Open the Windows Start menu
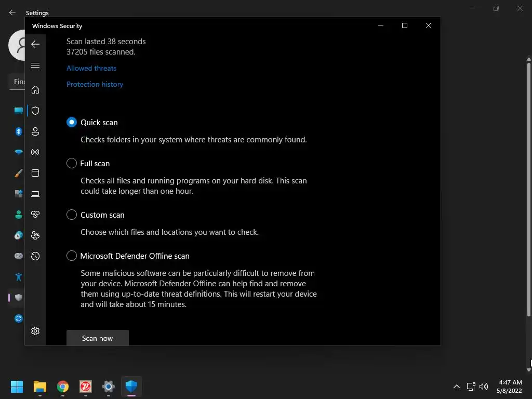The image size is (532, 399). pos(17,387)
